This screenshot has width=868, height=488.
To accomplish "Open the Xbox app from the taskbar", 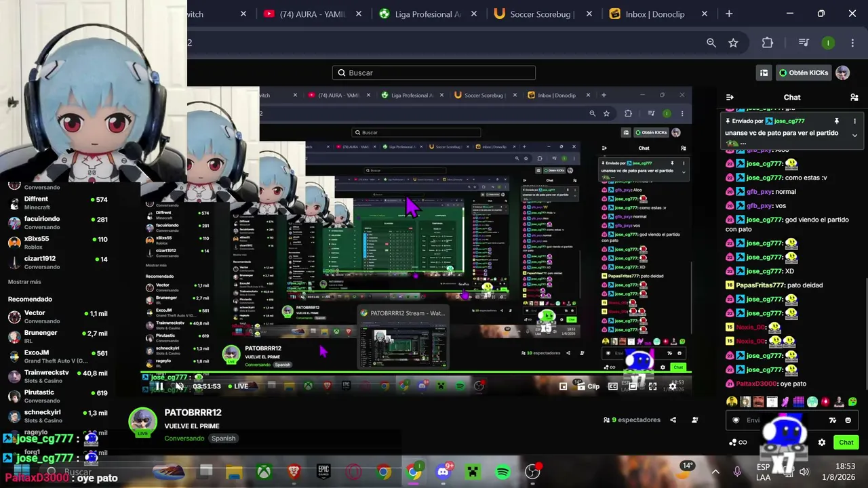I will click(x=264, y=472).
